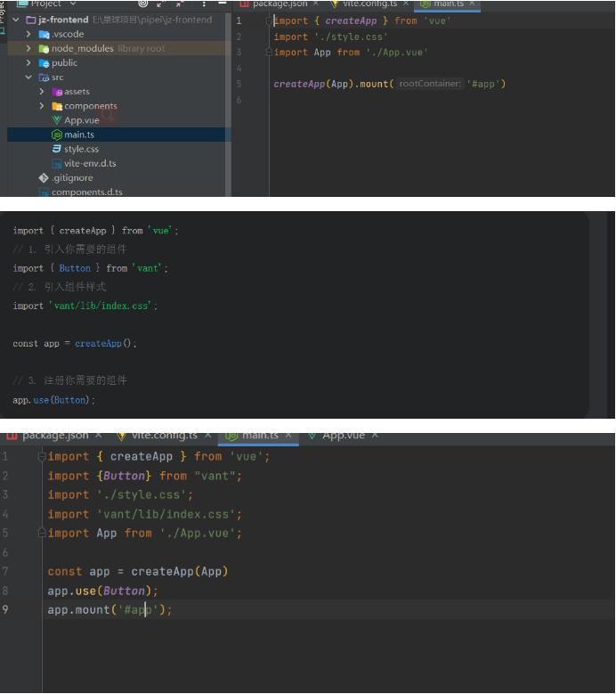Close the App.vue editor tab
Screen dimensions: 616x694
coord(375,436)
